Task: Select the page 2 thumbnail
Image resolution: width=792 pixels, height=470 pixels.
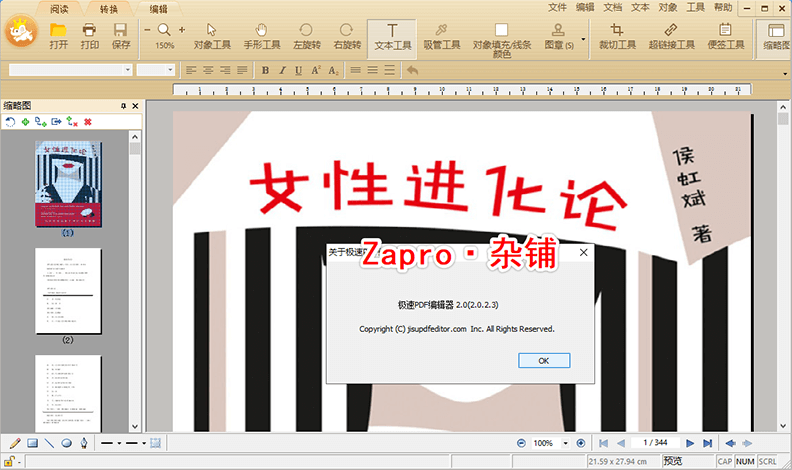Action: pyautogui.click(x=68, y=291)
